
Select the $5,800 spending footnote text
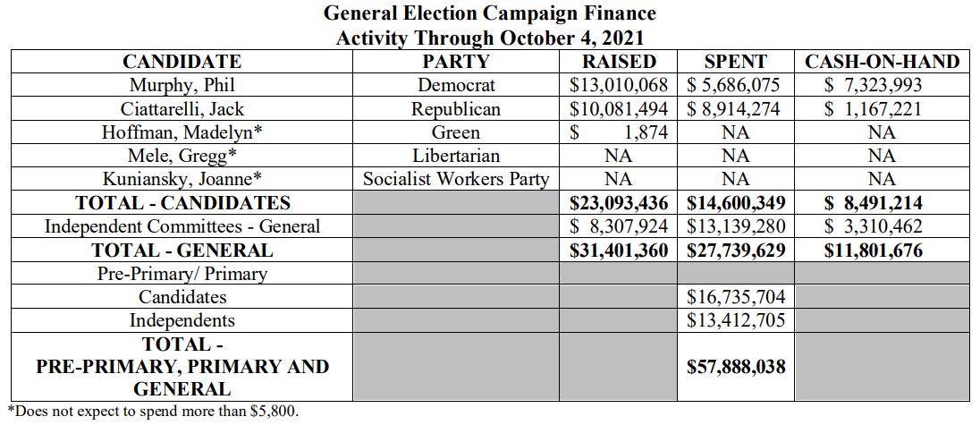(153, 412)
